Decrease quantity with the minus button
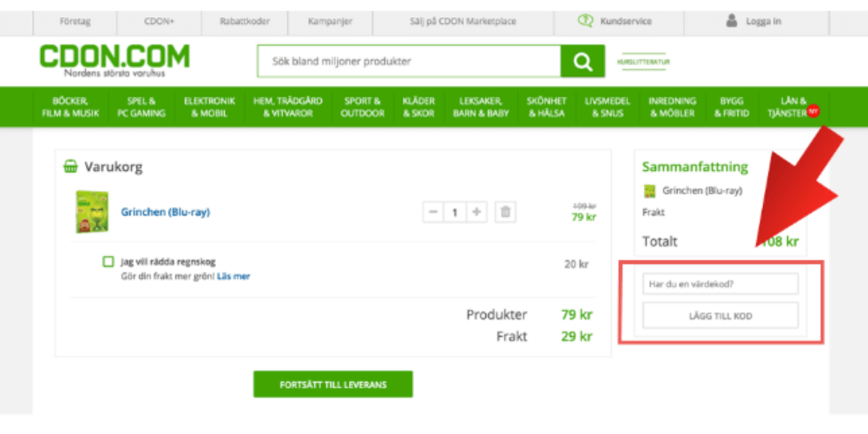The image size is (868, 434). [433, 212]
